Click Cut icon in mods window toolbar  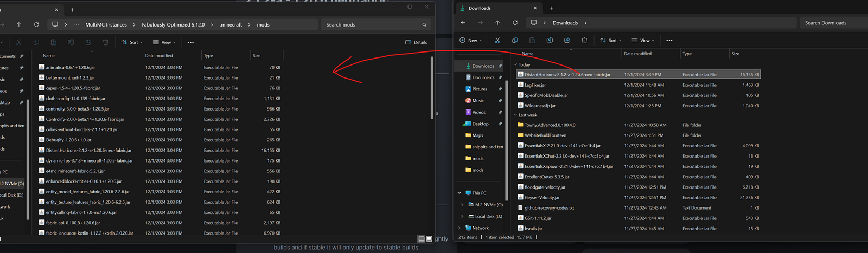click(18, 42)
